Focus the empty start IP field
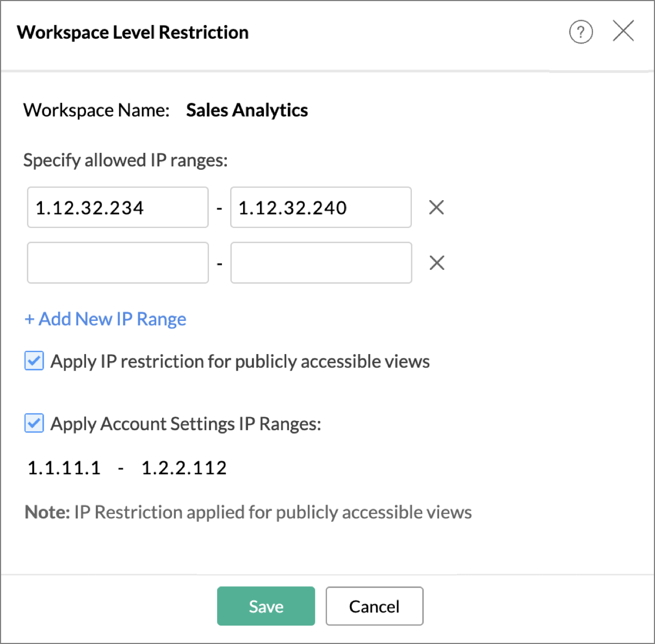655x644 pixels. tap(118, 263)
